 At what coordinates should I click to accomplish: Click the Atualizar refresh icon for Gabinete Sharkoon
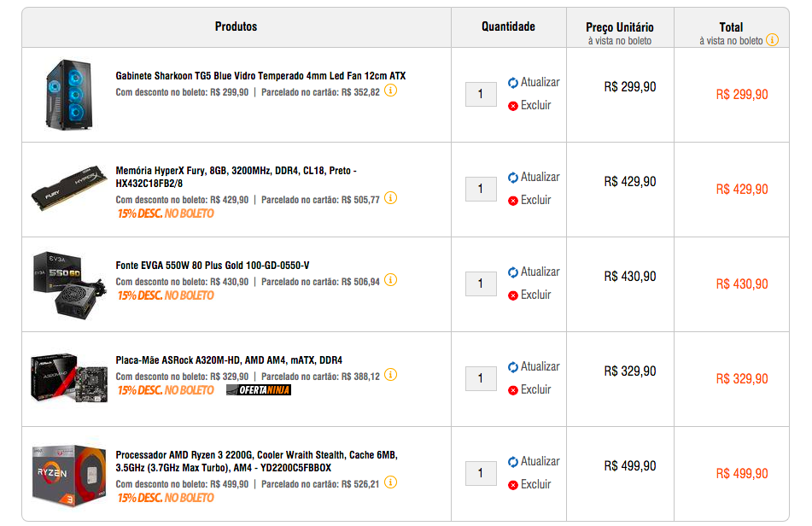[x=512, y=83]
